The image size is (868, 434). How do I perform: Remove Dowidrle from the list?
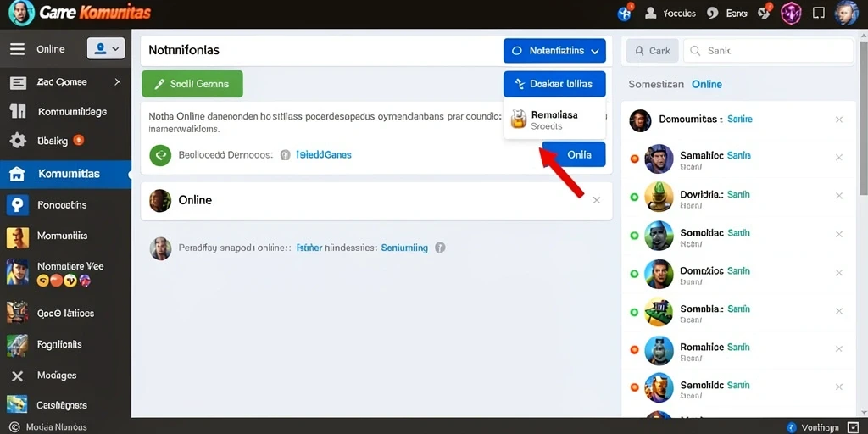pyautogui.click(x=839, y=196)
